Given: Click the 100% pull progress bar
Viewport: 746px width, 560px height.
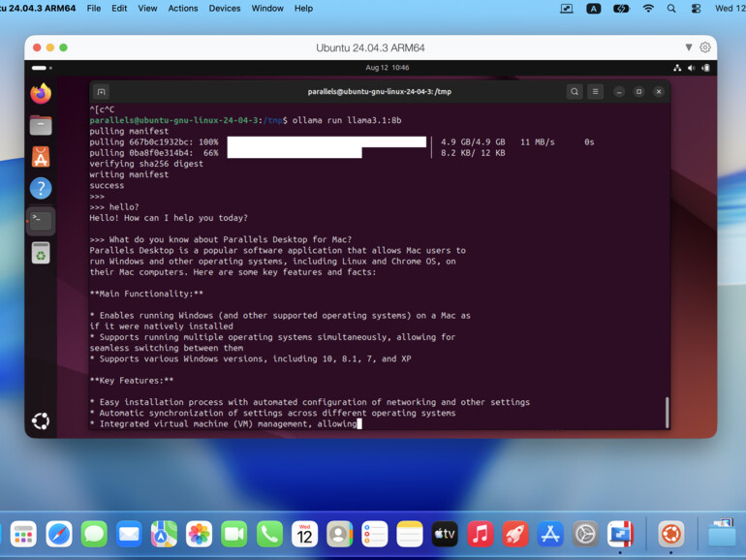Looking at the screenshot, I should pyautogui.click(x=326, y=141).
